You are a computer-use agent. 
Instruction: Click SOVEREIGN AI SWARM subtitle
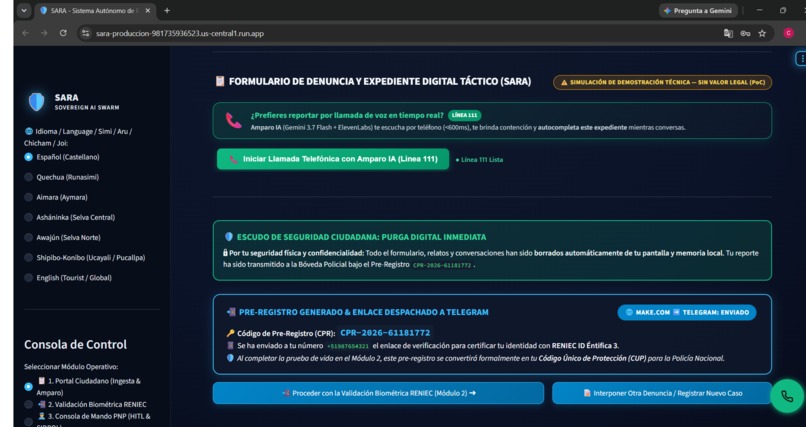[87, 108]
